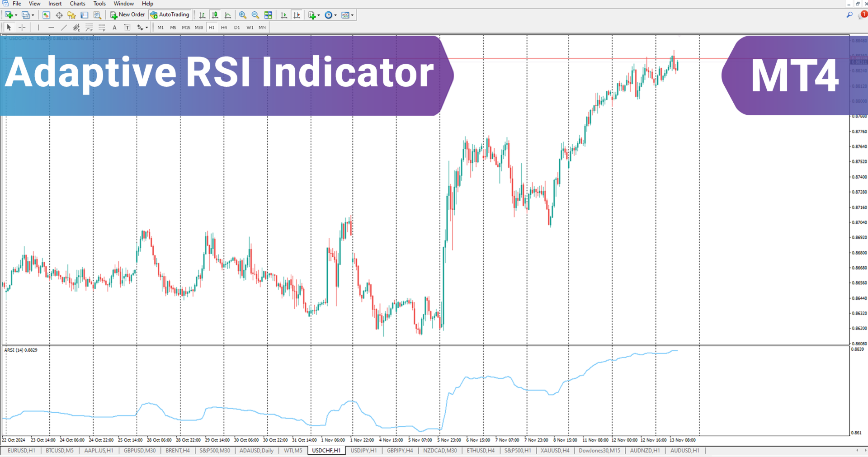The width and height of the screenshot is (868, 457).
Task: Open the Market Watch panel
Action: pyautogui.click(x=46, y=15)
